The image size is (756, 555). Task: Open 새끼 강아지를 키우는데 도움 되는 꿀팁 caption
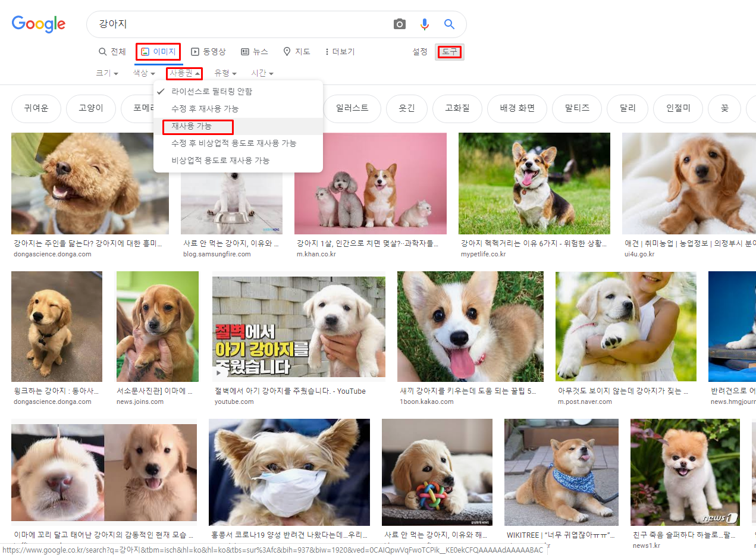[x=468, y=391]
